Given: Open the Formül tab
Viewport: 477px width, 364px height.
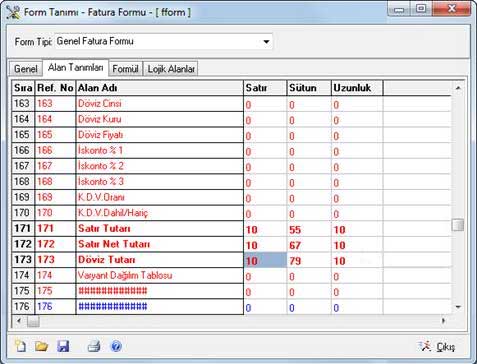Looking at the screenshot, I should (x=125, y=69).
